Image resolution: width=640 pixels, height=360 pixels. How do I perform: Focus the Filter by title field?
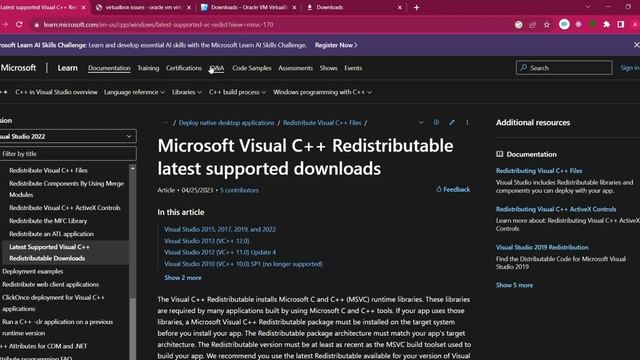[67, 154]
